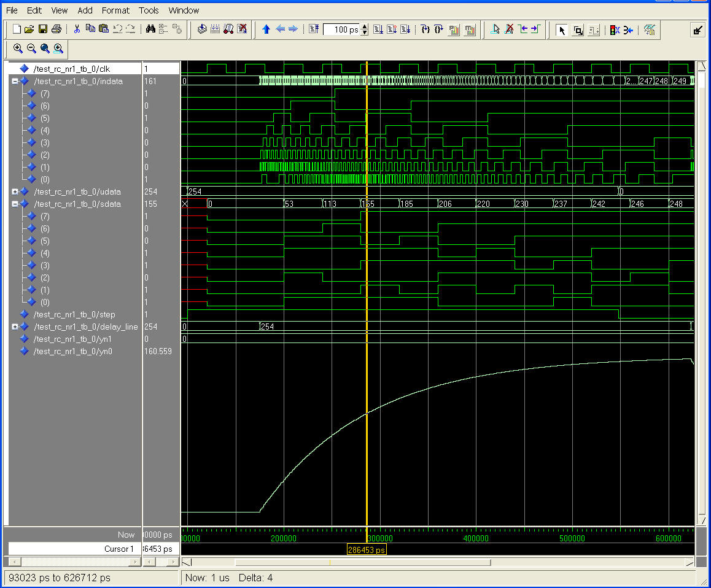Click the Run simulation icon

pyautogui.click(x=378, y=29)
